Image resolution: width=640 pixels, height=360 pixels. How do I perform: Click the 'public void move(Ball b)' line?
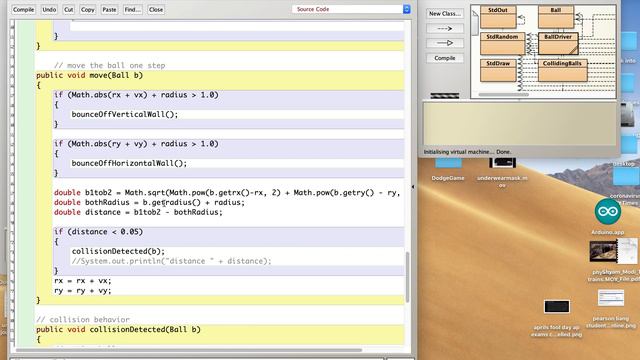click(89, 75)
